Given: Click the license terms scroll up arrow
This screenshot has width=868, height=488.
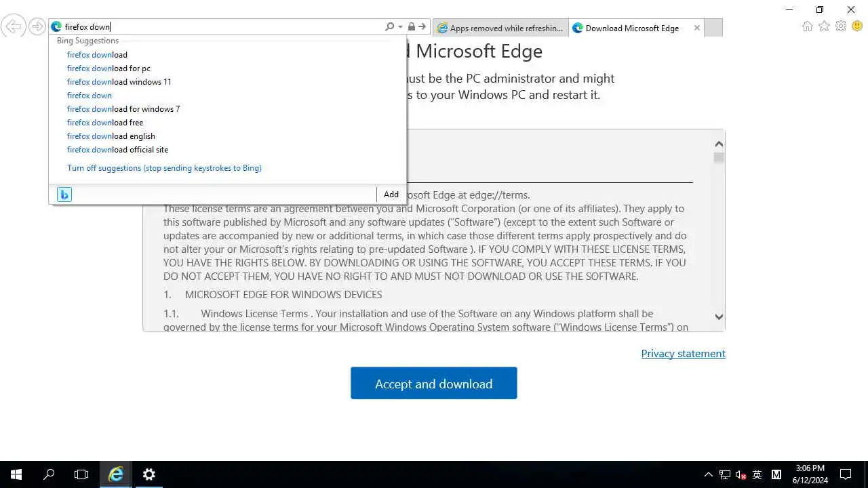Looking at the screenshot, I should 719,144.
